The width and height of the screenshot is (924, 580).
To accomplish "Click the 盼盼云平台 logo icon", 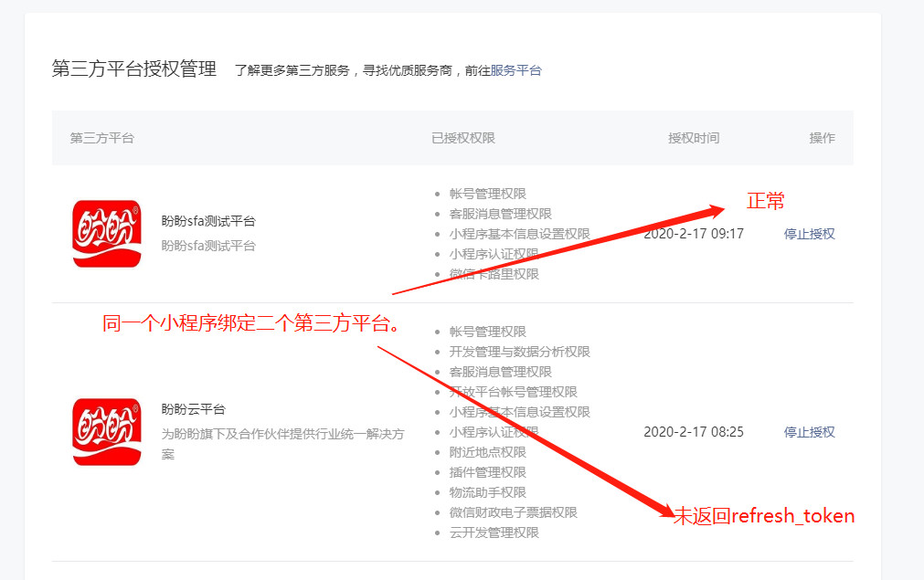I will click(x=107, y=432).
